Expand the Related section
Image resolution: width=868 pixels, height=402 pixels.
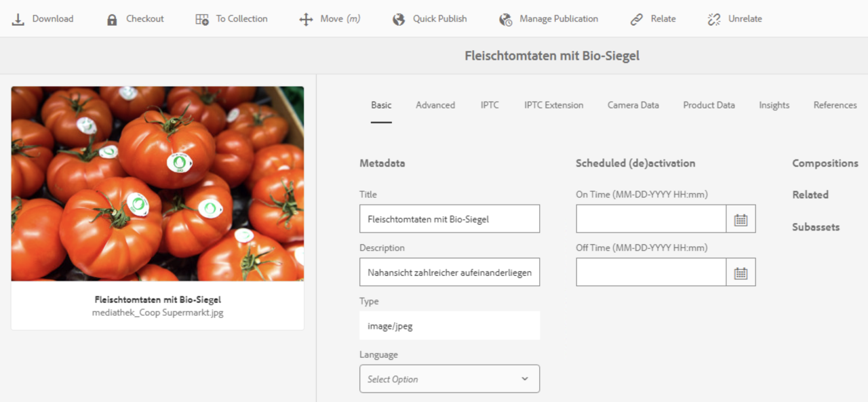[810, 195]
